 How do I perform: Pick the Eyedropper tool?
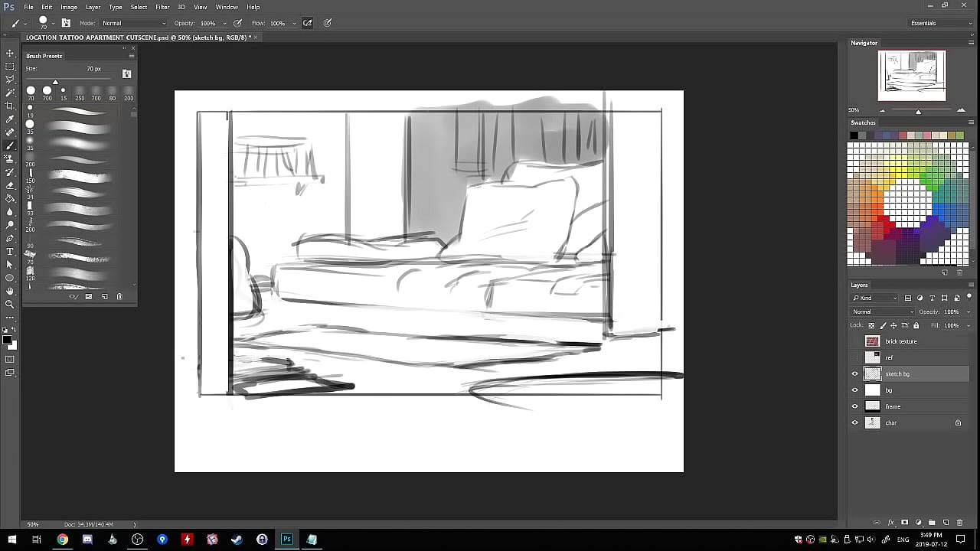coord(10,119)
